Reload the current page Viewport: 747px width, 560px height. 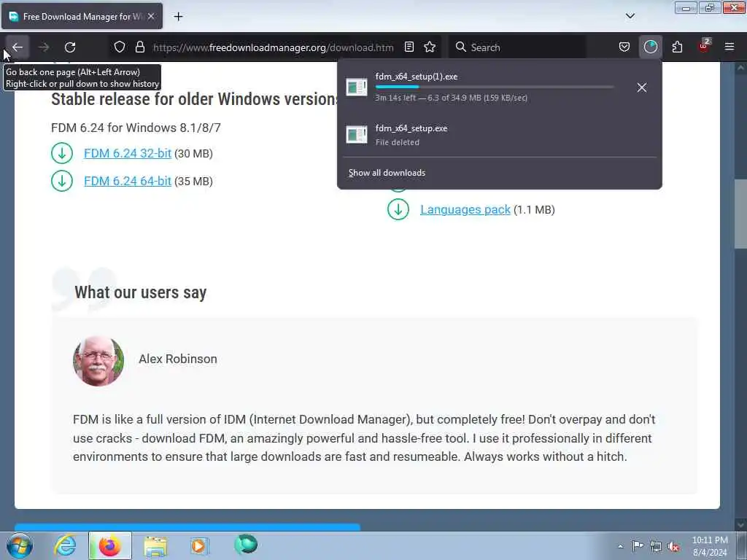[70, 47]
